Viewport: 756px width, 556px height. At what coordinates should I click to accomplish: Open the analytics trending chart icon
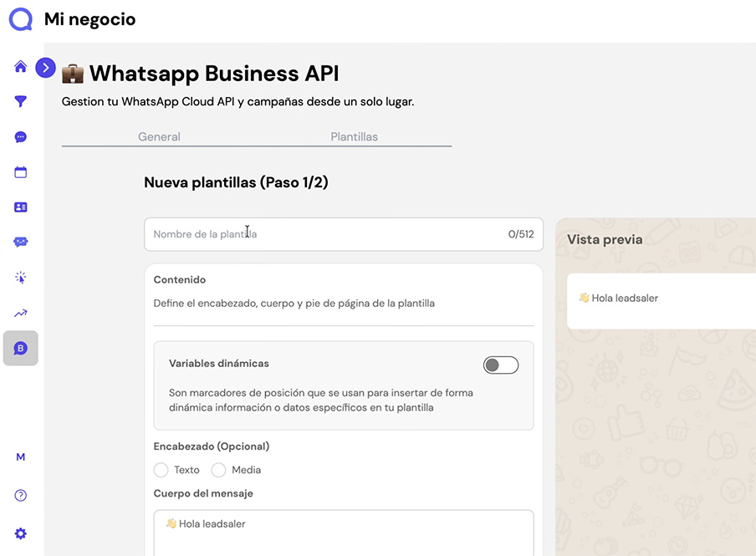20,312
